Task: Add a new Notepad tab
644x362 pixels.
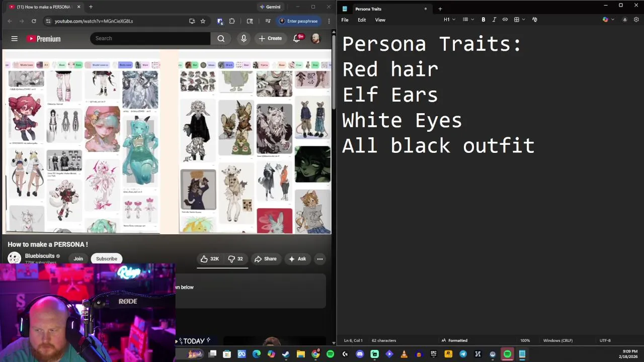Action: tap(440, 9)
